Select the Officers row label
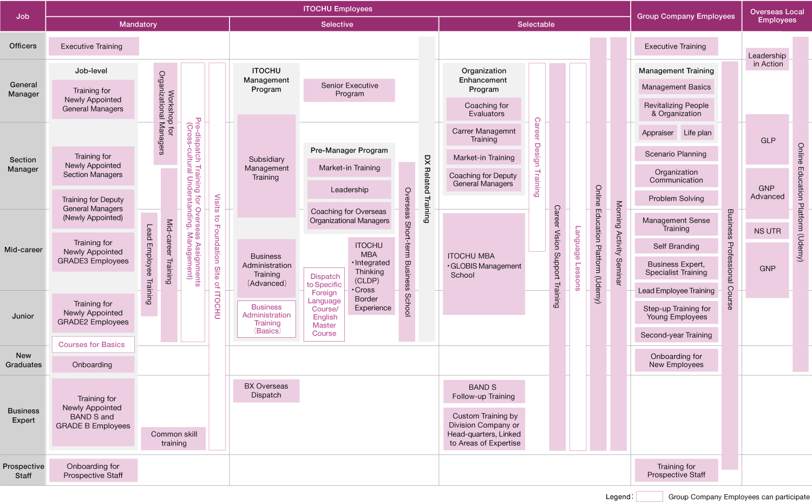 [23, 46]
